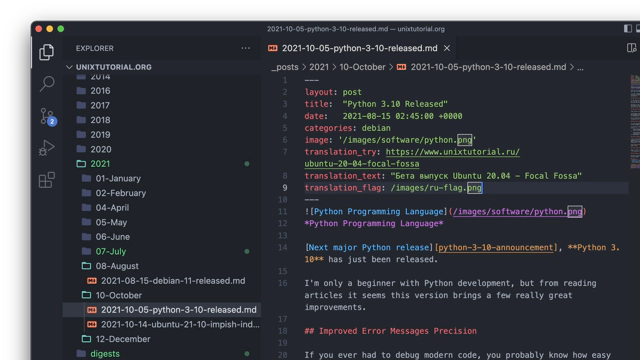Click 10-October breadcrumb segment

[362, 67]
